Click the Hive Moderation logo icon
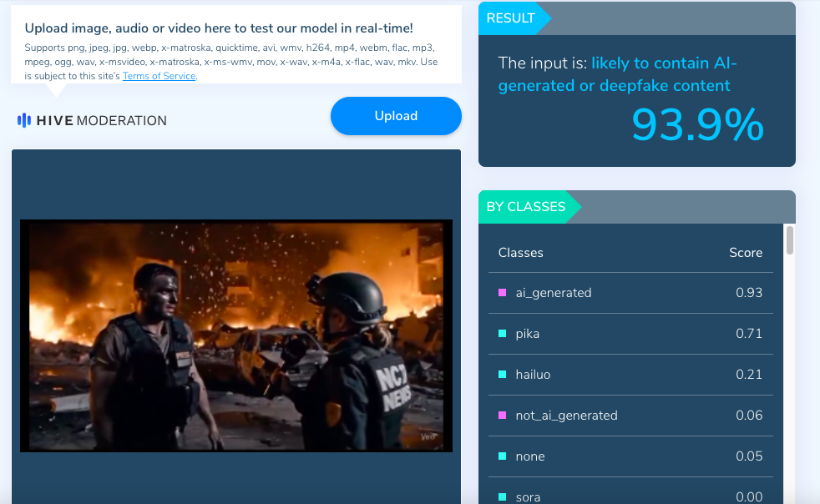Viewport: 820px width, 504px height. click(x=24, y=120)
